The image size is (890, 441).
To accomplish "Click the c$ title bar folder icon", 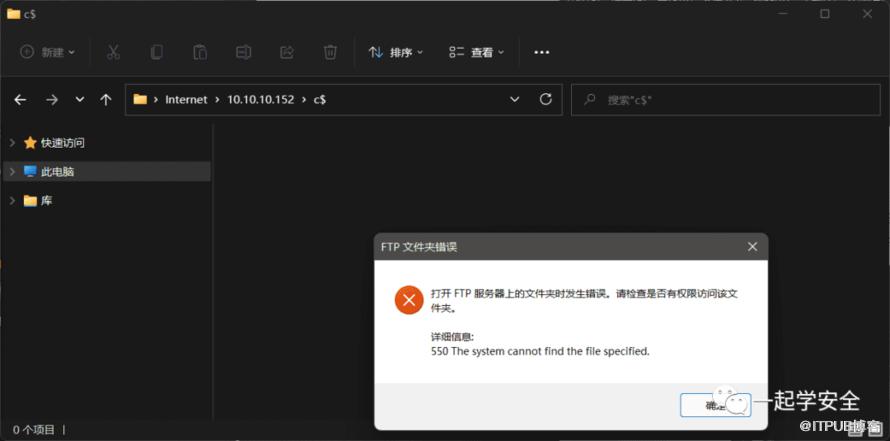I will 14,14.
